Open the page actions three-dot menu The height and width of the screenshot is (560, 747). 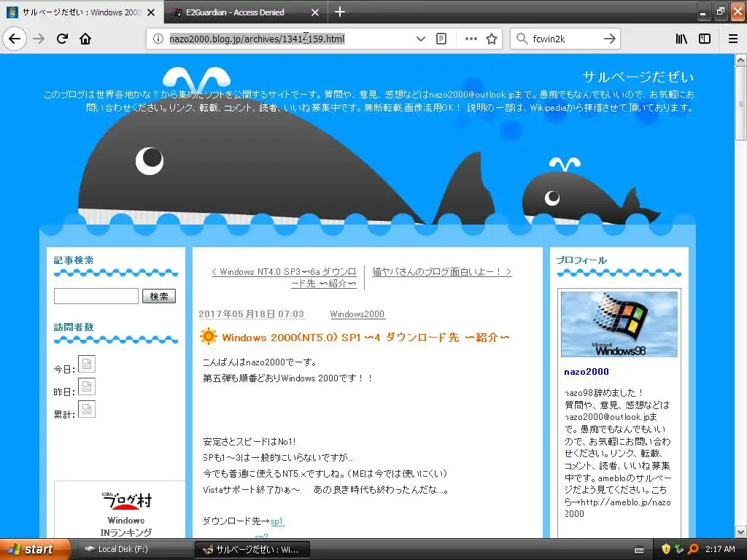tap(471, 39)
